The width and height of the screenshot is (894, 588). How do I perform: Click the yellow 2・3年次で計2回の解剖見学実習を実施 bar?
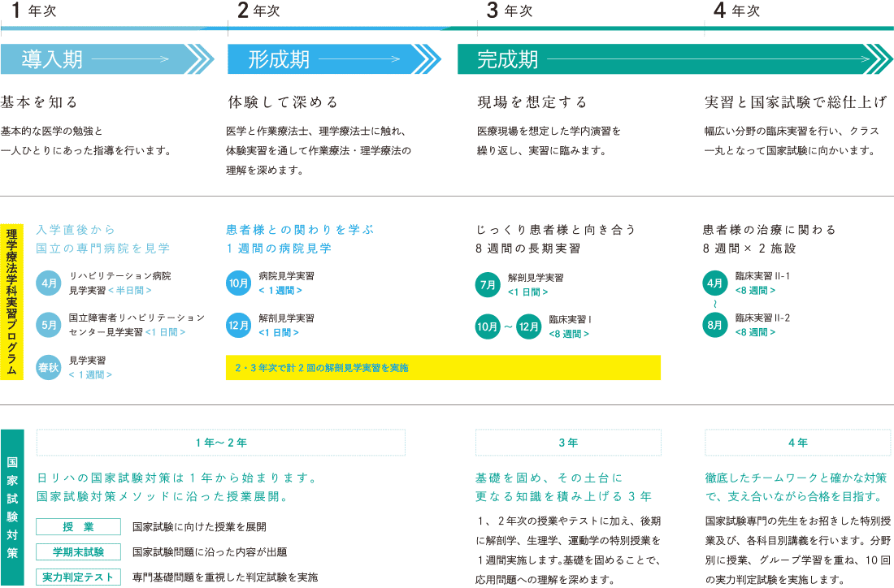point(443,368)
